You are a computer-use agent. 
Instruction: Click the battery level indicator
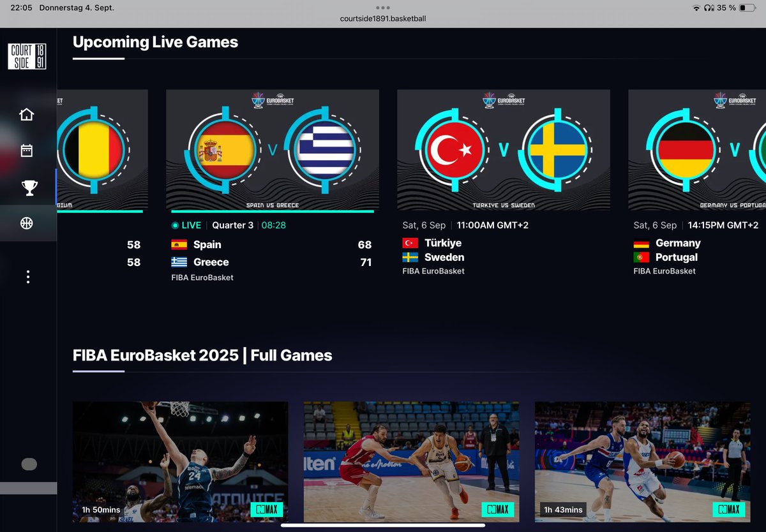coord(746,8)
